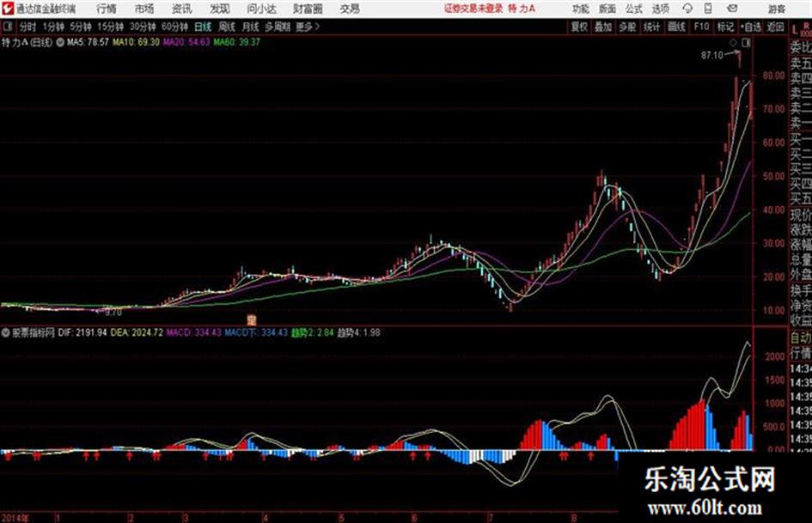This screenshot has width=812, height=523.
Task: Open the 财富圈 menu
Action: pos(308,9)
